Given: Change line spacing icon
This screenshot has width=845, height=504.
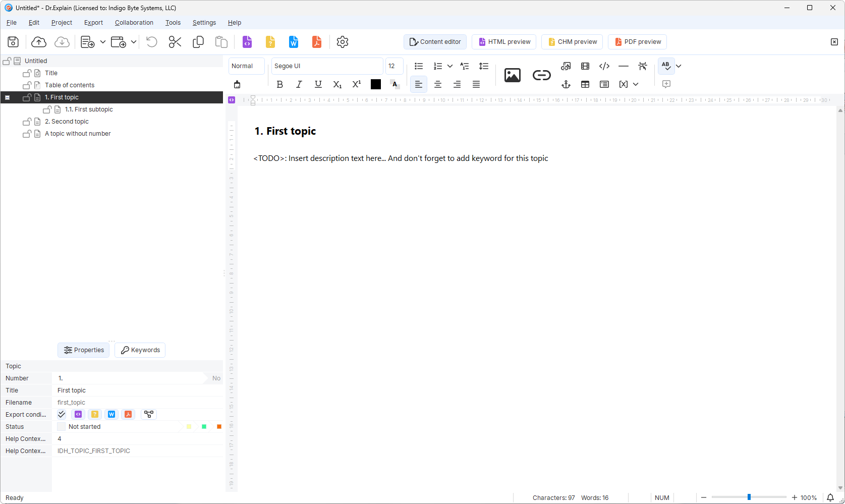Looking at the screenshot, I should tap(484, 66).
